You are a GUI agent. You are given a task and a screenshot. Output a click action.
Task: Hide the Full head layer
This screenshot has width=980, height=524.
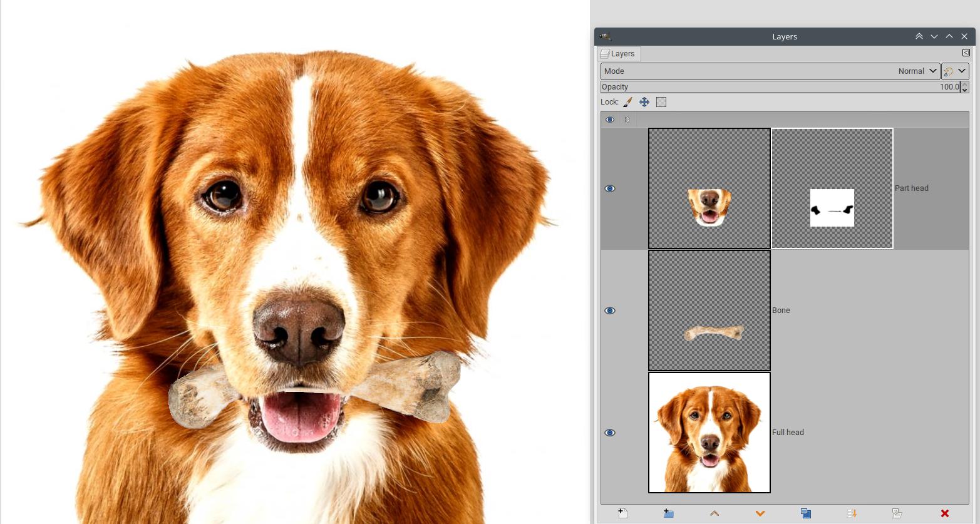pos(610,433)
